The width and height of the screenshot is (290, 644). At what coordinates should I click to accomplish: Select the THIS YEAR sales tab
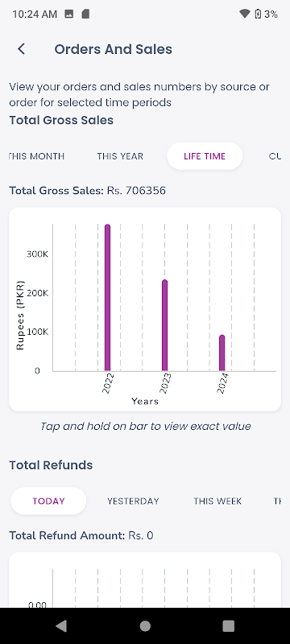120,156
